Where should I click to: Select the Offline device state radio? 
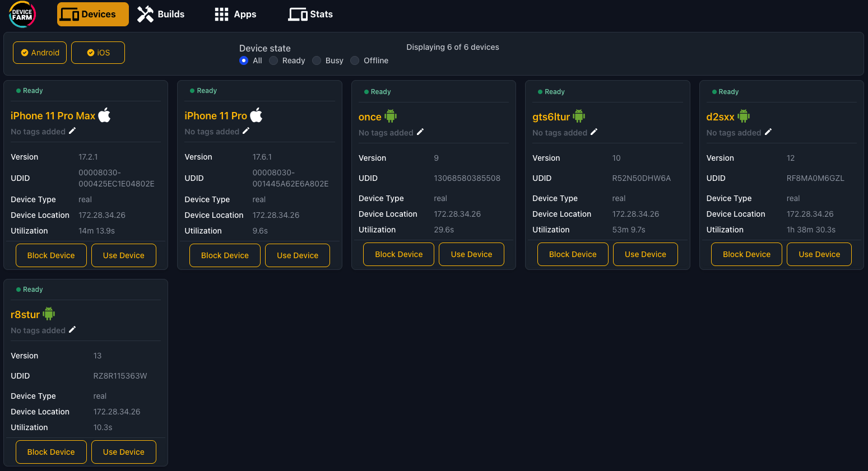point(355,60)
